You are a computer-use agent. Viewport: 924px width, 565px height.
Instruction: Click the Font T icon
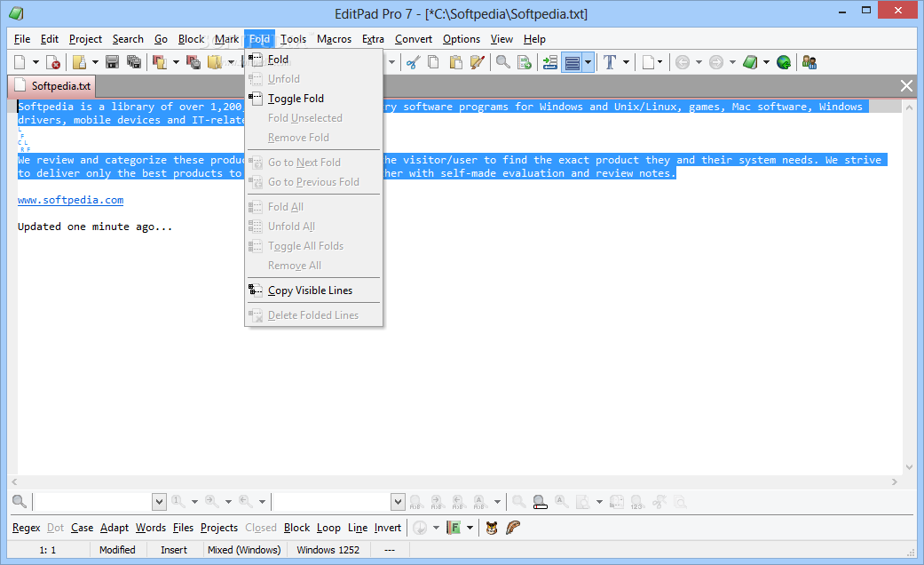click(610, 62)
